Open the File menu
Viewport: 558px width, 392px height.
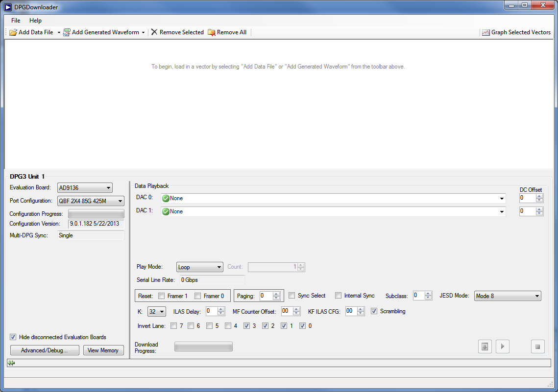point(16,21)
